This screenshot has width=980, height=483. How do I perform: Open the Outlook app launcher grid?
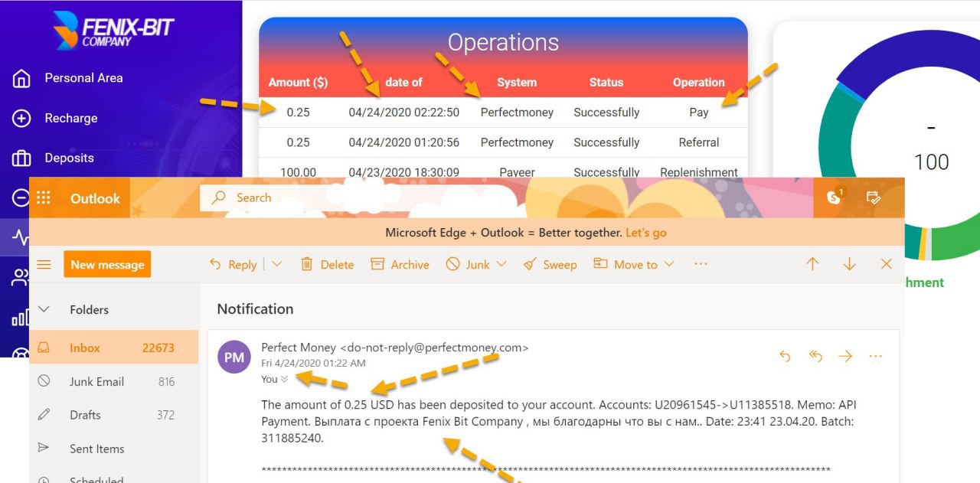tap(44, 198)
